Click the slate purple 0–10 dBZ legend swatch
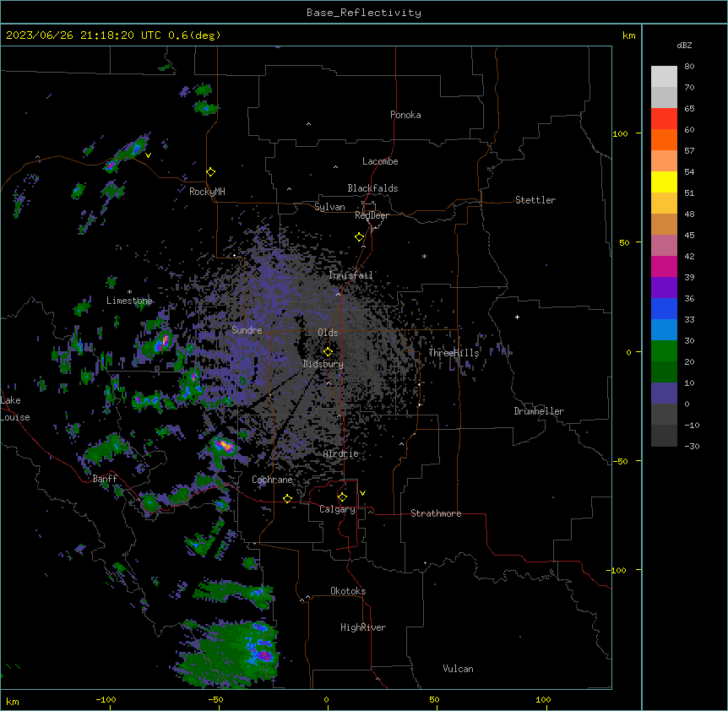 664,393
